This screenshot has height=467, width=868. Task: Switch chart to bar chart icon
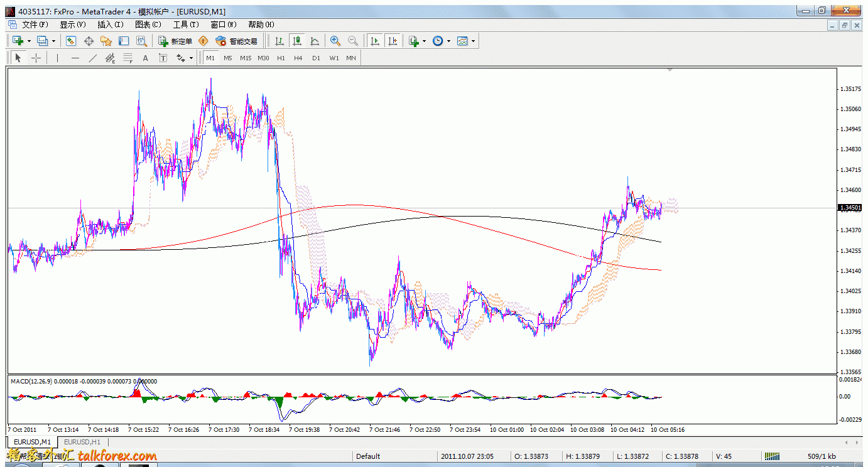point(279,41)
